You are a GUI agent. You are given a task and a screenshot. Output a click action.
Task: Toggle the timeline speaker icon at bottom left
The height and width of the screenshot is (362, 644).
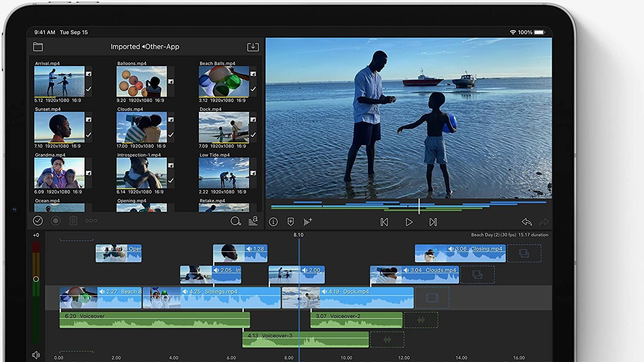36,355
